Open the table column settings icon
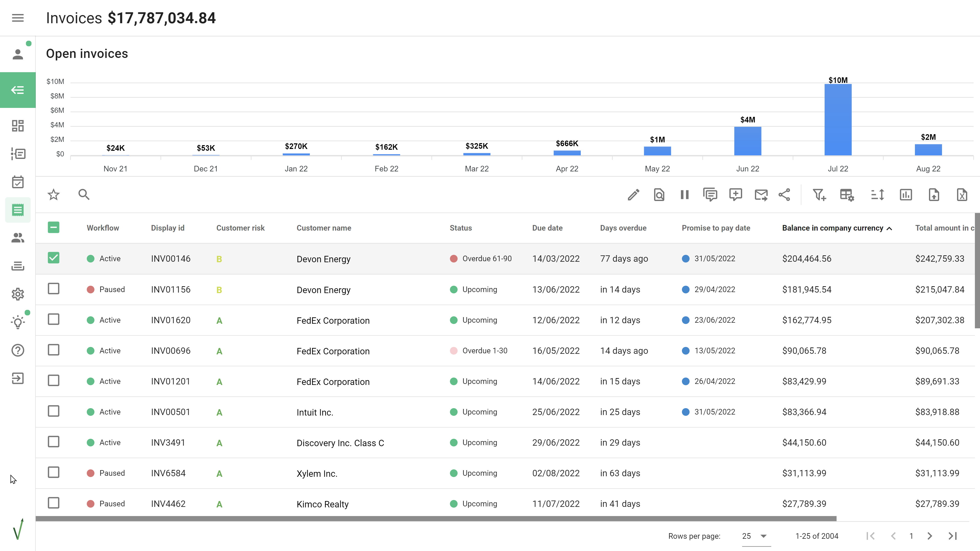This screenshot has height=551, width=980. point(847,195)
